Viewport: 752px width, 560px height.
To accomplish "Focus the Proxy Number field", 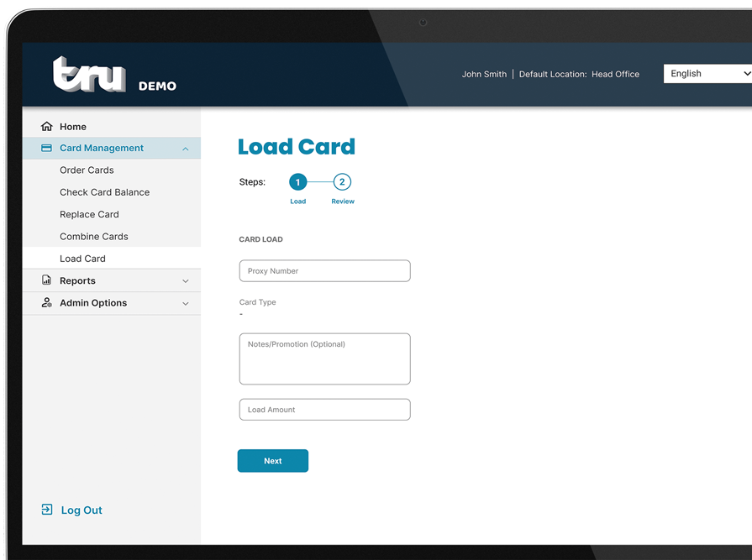I will [x=324, y=271].
